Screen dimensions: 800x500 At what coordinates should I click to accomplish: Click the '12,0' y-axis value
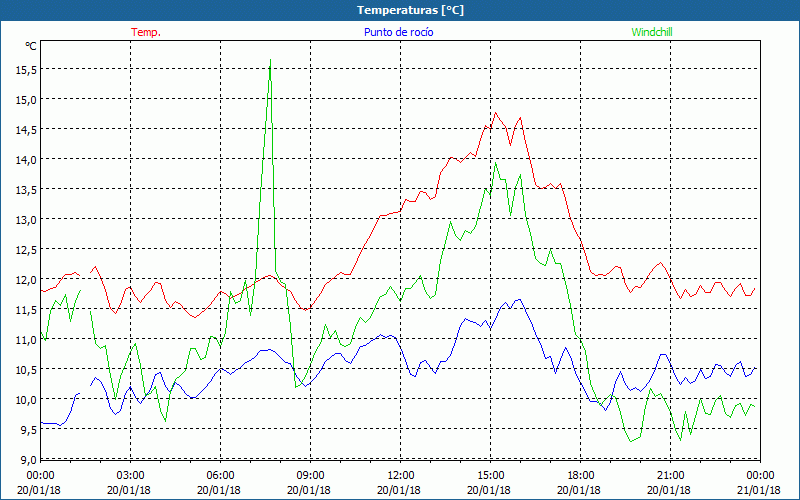[26, 281]
